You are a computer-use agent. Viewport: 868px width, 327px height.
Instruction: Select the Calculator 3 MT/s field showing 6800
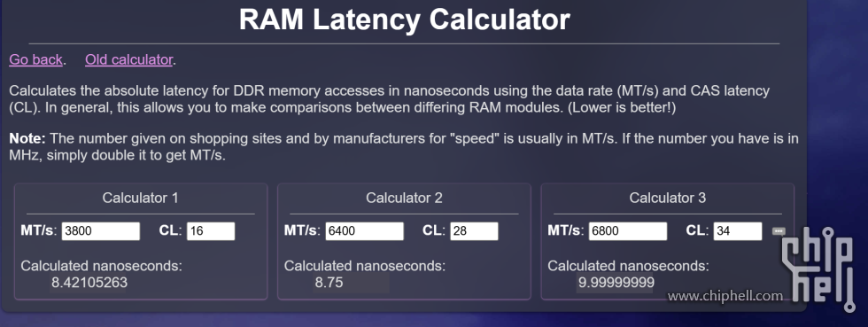click(x=628, y=231)
